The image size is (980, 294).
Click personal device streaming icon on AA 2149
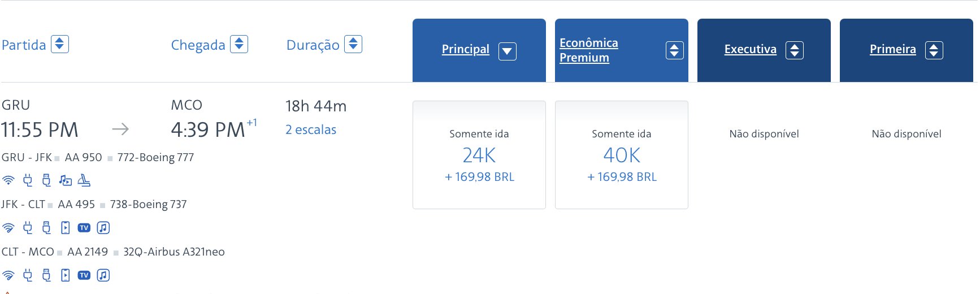pyautogui.click(x=66, y=275)
